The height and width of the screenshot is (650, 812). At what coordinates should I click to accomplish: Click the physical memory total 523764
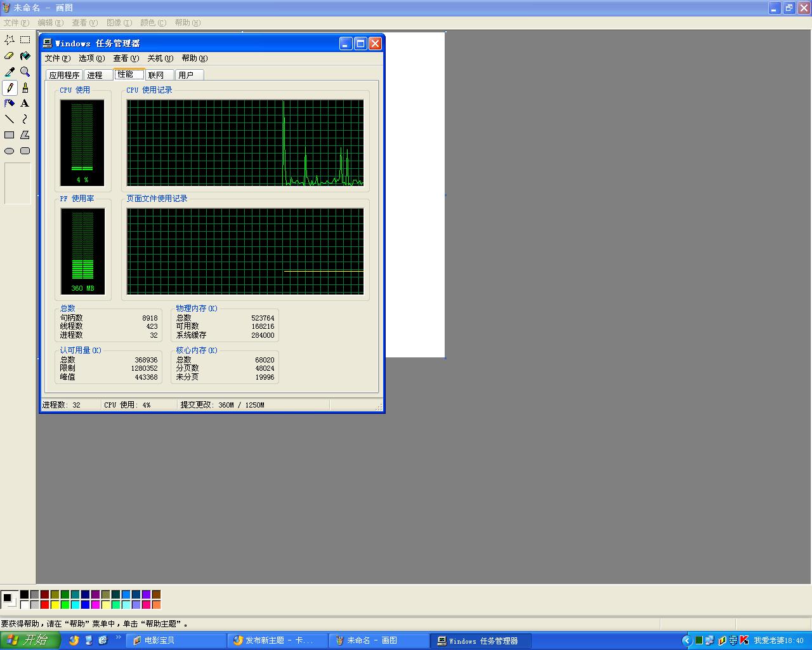point(263,318)
